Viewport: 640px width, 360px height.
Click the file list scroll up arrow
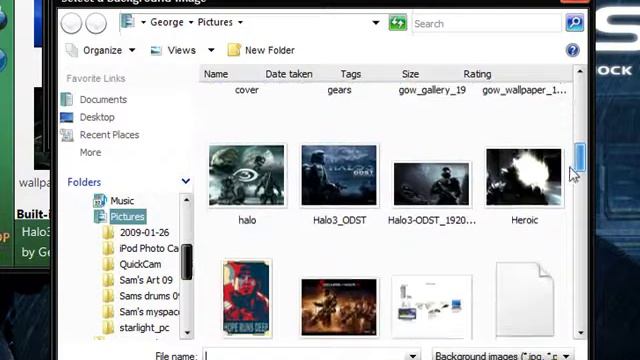pyautogui.click(x=580, y=71)
